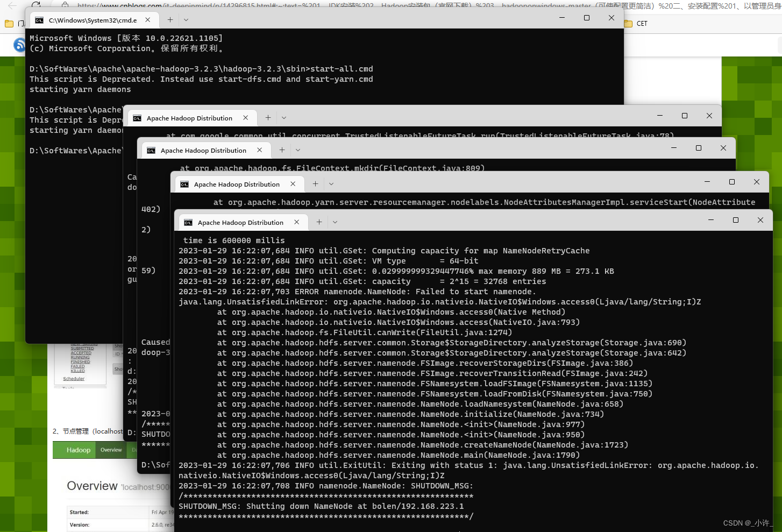782x532 pixels.
Task: Click the 'capacity = 2^15 = 32768 entries' line
Action: coord(362,281)
